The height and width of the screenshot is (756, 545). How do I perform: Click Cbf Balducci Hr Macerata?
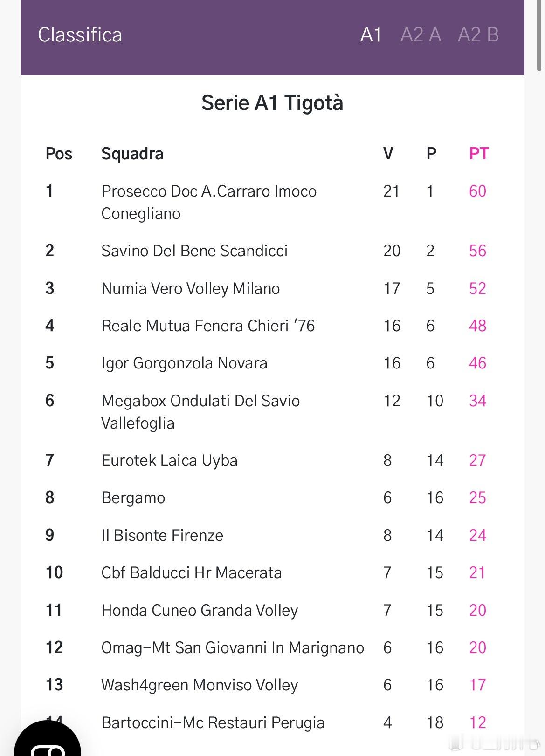pos(192,572)
